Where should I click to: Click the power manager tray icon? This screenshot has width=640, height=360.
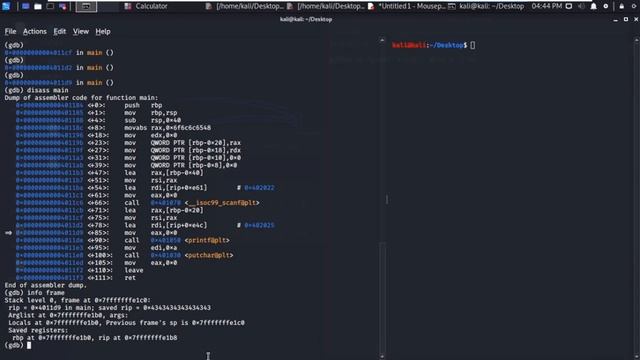pyautogui.click(x=606, y=6)
